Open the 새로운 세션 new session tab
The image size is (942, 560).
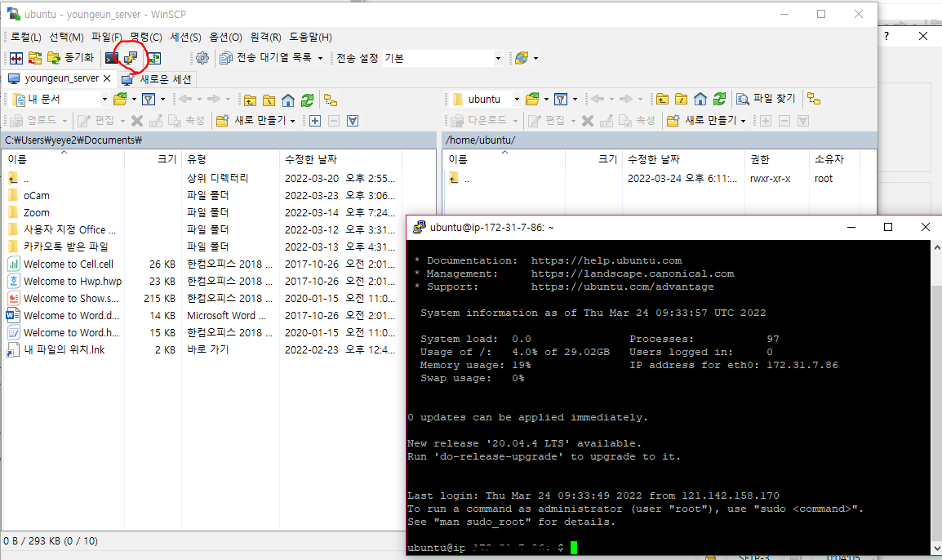coord(157,79)
